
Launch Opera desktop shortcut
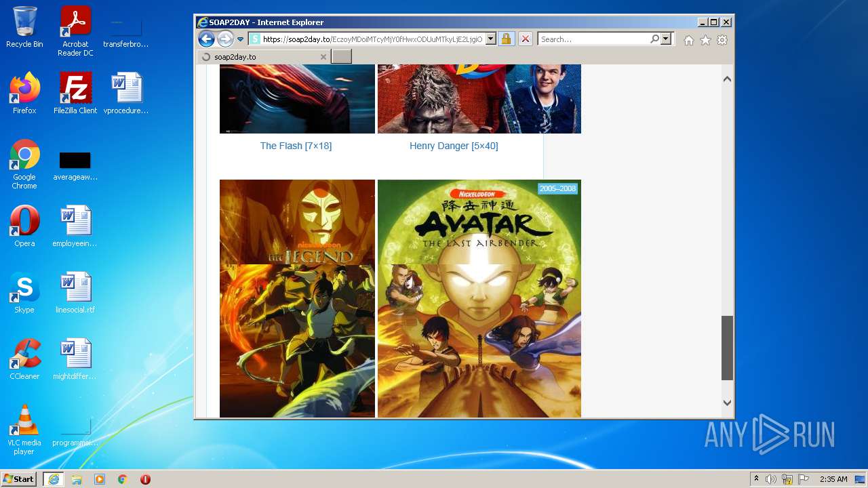24,226
